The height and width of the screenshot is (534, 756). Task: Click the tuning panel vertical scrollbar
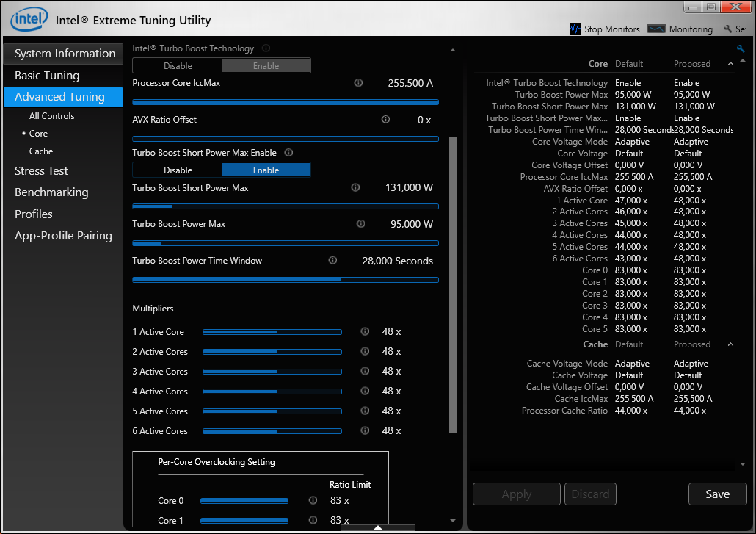(x=453, y=284)
